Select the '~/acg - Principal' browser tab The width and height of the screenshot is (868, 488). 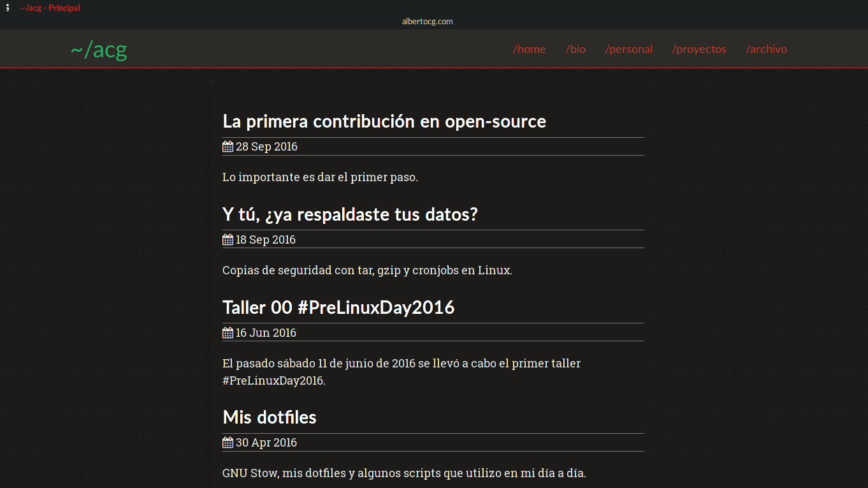(x=50, y=8)
